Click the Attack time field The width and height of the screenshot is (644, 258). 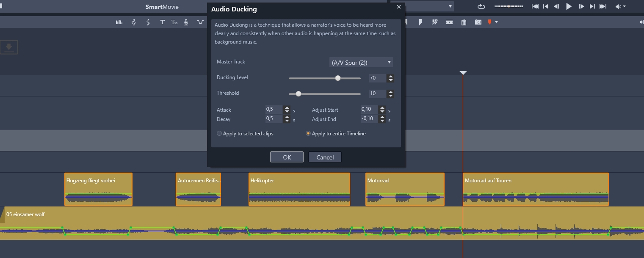(274, 109)
